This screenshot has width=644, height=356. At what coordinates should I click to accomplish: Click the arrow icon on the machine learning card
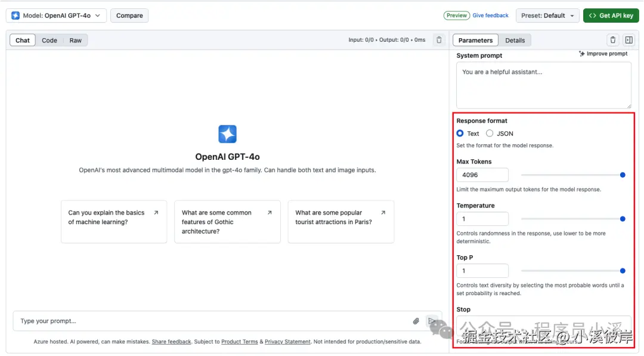156,213
